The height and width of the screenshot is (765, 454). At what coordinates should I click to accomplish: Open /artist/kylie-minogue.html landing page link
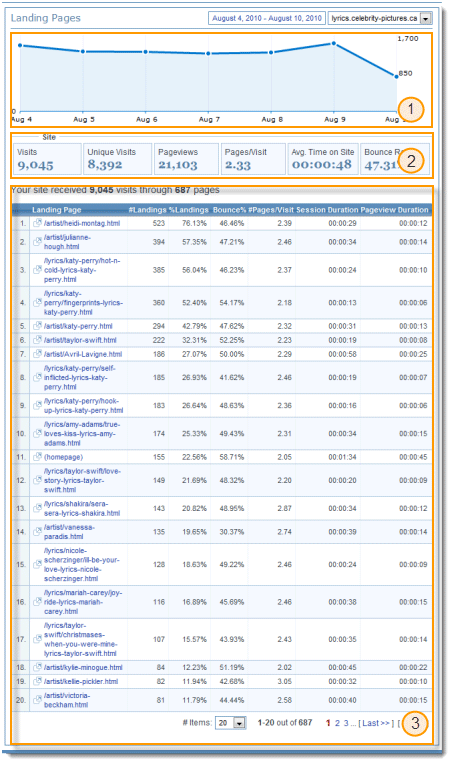tap(83, 667)
